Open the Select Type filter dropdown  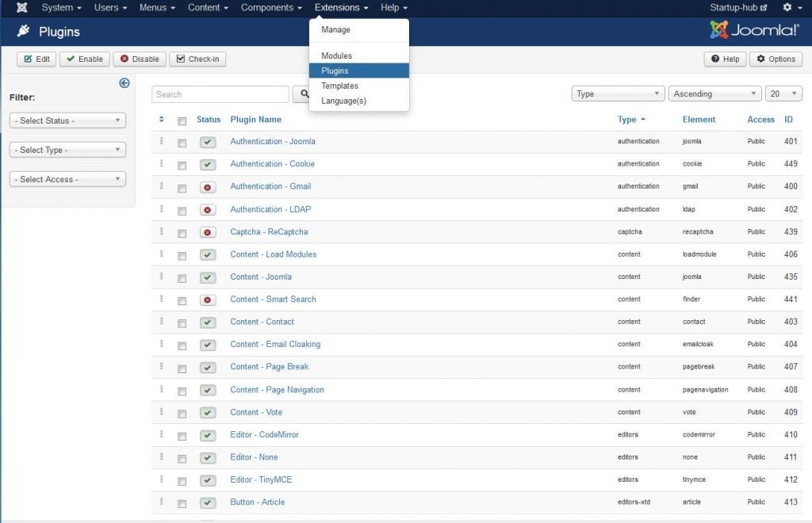coord(67,150)
